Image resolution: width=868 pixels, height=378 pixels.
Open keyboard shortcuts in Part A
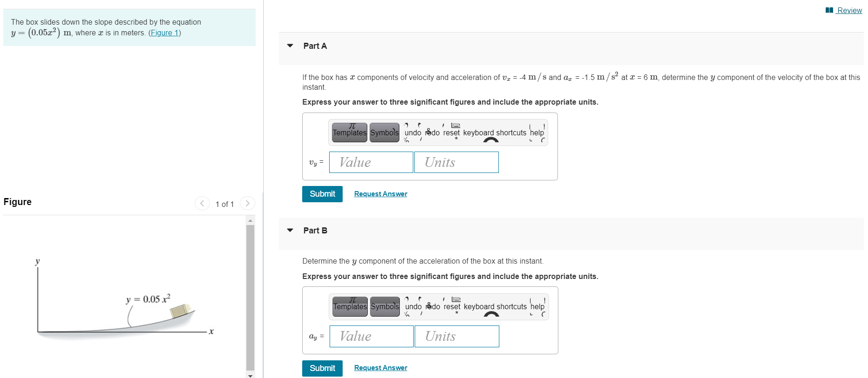[x=495, y=133]
